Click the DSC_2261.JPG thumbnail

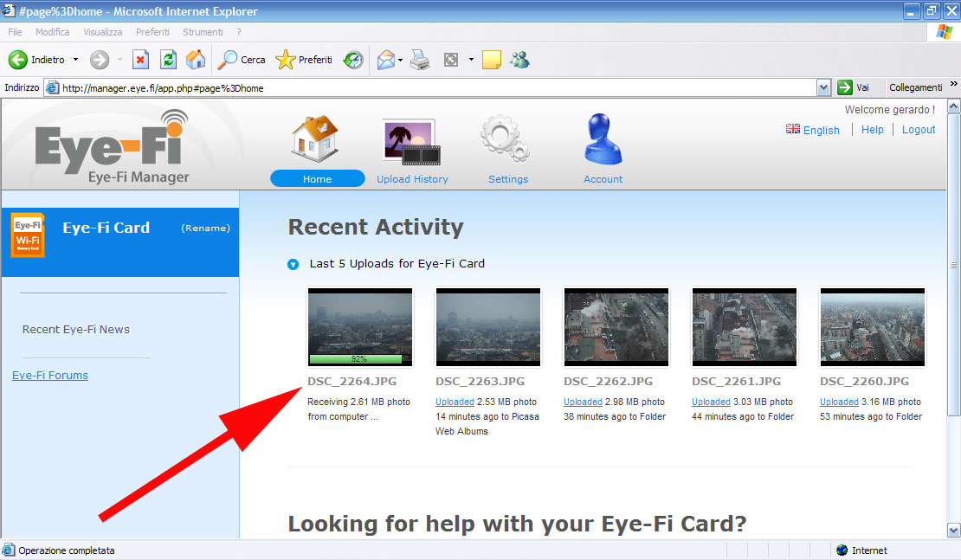coord(744,327)
